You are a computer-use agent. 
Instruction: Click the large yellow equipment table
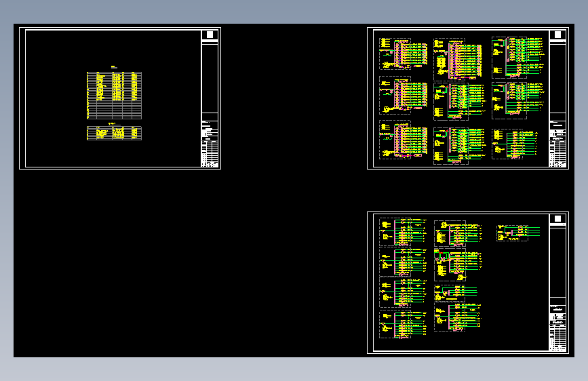pyautogui.click(x=114, y=95)
